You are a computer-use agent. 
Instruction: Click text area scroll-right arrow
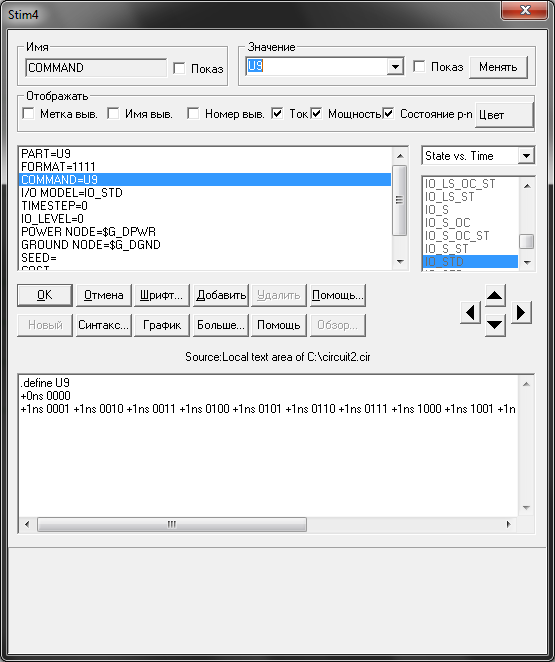pos(509,524)
